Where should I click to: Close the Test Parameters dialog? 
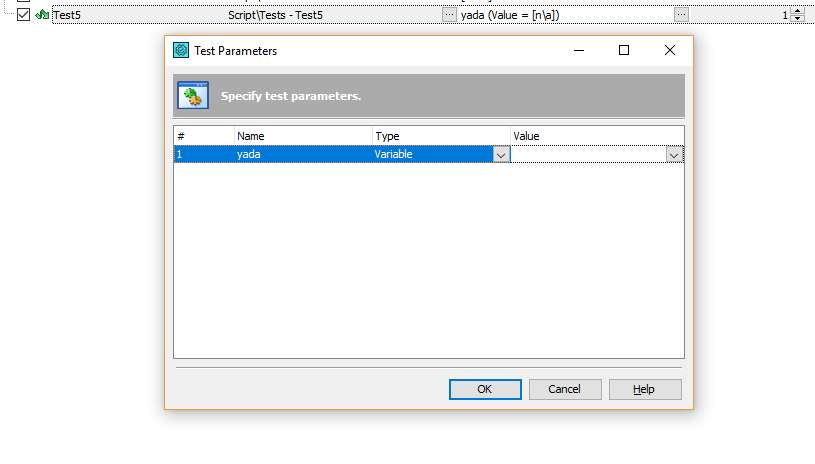(670, 50)
